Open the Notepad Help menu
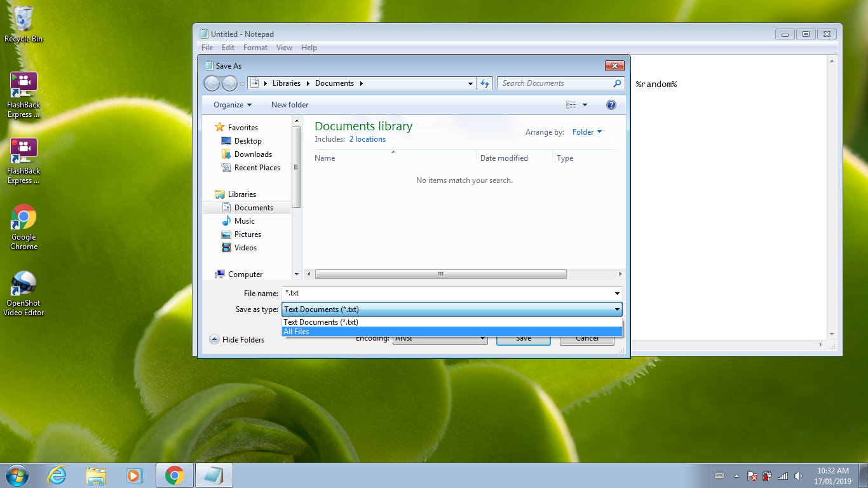Viewport: 868px width, 488px height. 309,48
